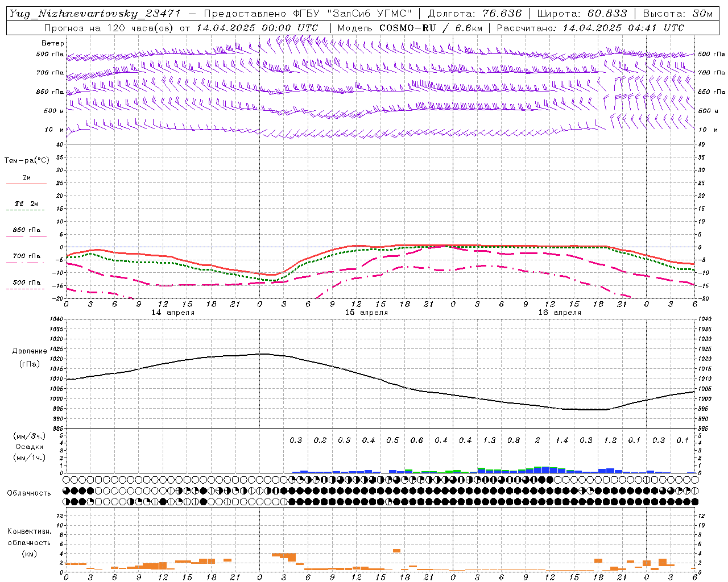
Task: Click the Конвективн. convective cloud label
Action: pos(30,531)
